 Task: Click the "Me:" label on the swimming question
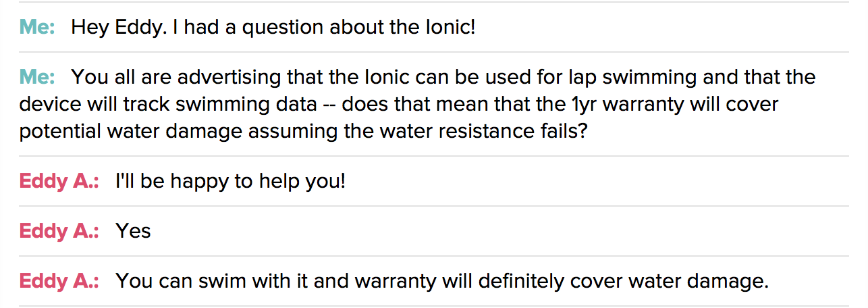pyautogui.click(x=37, y=77)
